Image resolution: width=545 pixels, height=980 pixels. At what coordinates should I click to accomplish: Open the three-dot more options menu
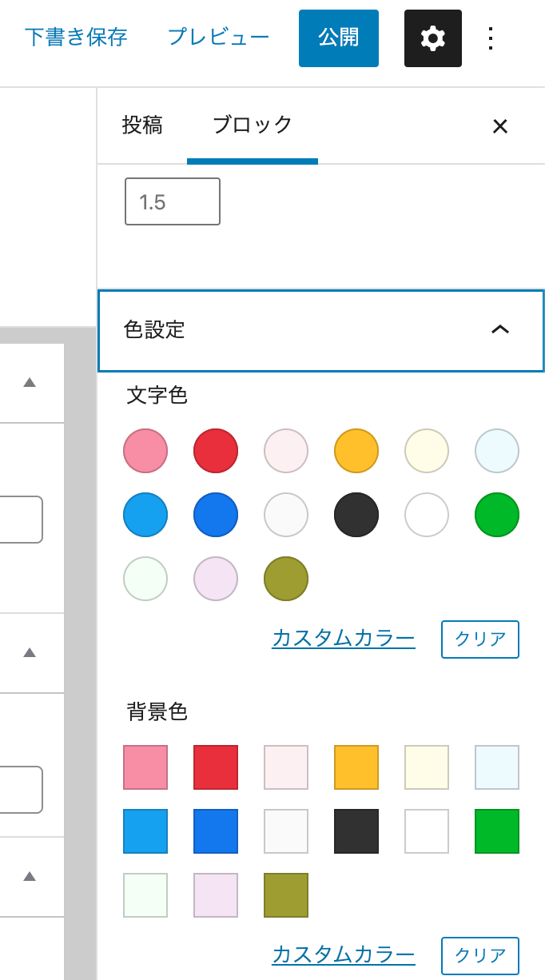(x=491, y=38)
